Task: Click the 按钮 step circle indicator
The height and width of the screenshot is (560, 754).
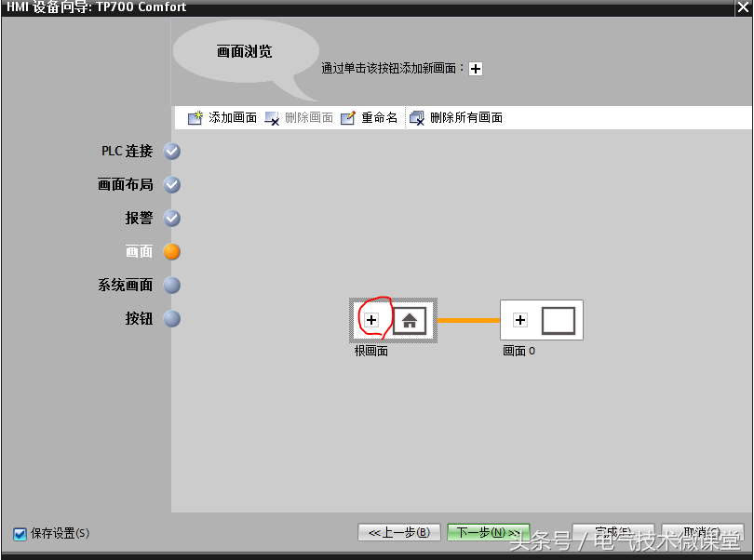Action: coord(171,319)
